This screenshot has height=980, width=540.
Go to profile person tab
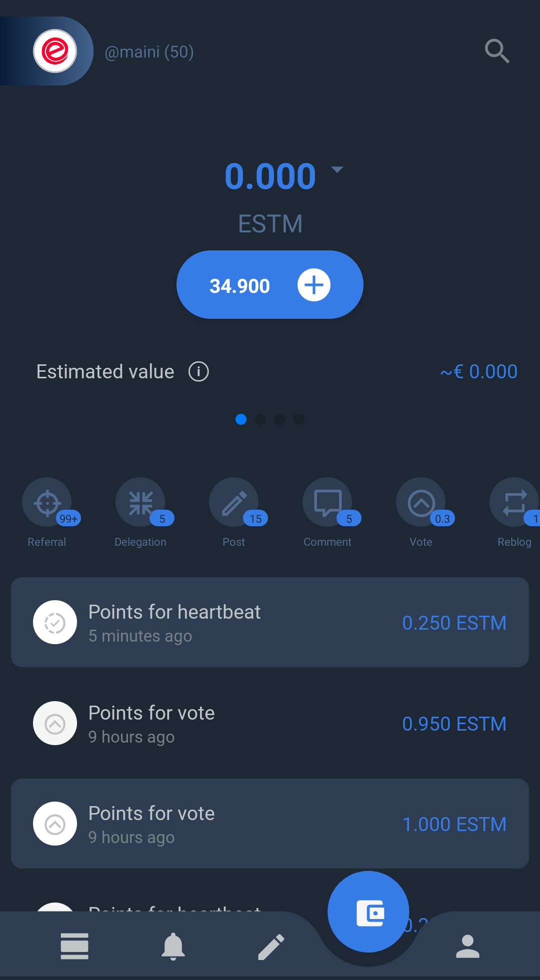[467, 946]
